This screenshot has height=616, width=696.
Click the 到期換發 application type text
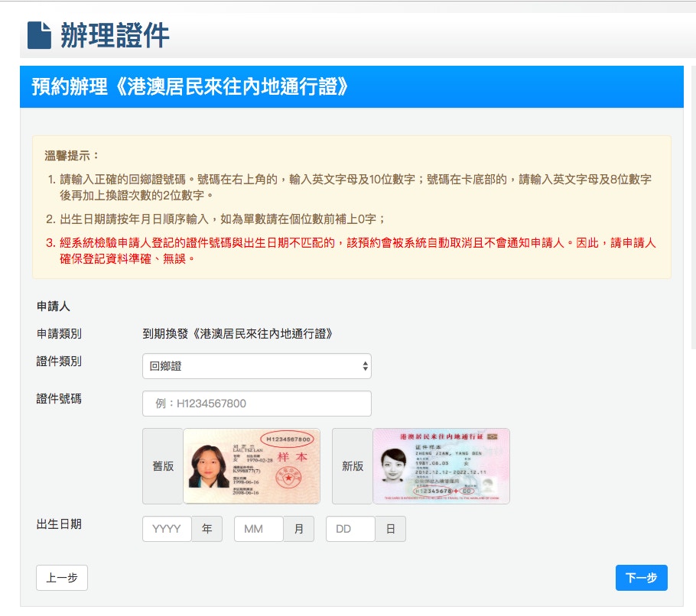pos(237,334)
